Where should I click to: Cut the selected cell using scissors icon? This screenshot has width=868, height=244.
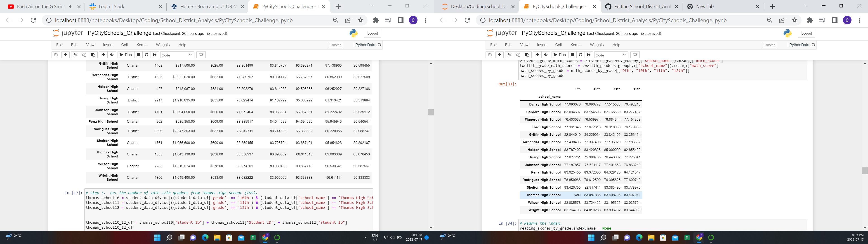pyautogui.click(x=75, y=55)
